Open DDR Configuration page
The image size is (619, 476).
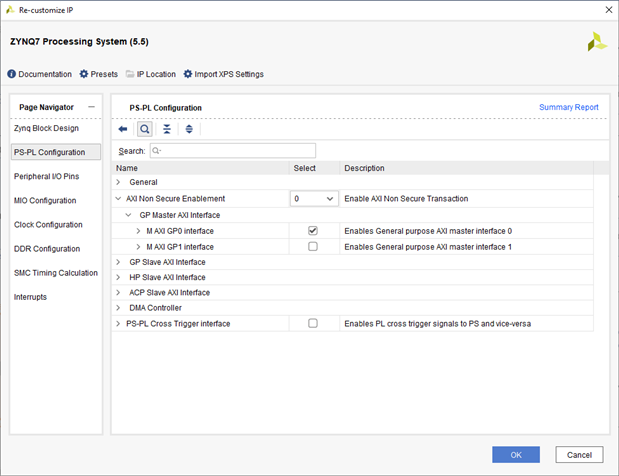(47, 249)
